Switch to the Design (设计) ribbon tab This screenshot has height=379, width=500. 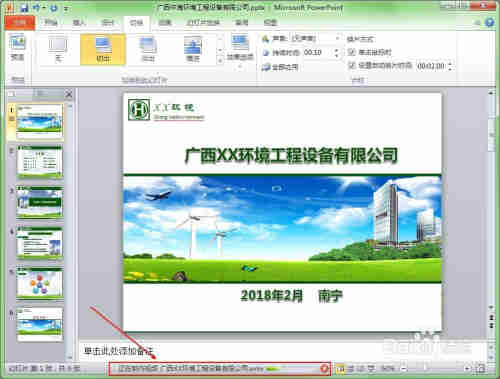point(107,23)
